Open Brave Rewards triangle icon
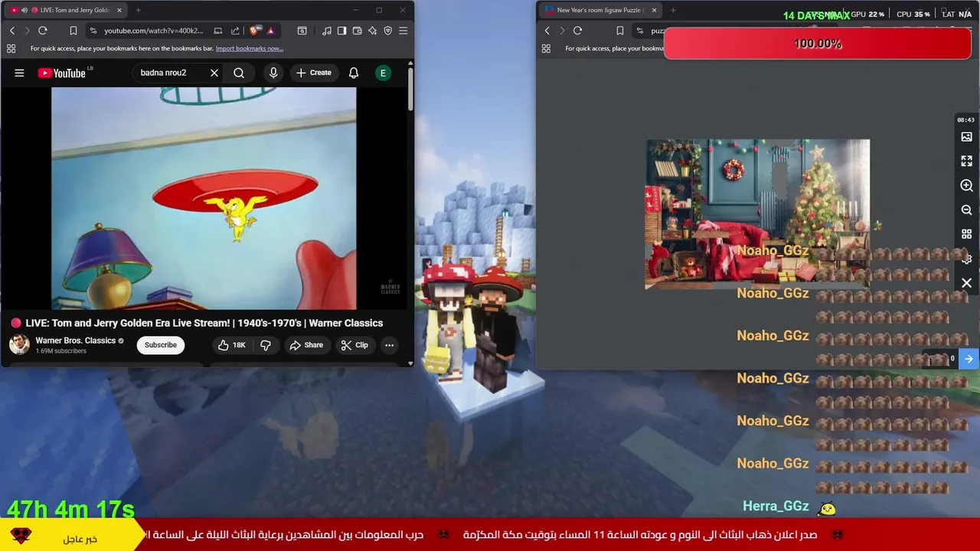This screenshot has height=551, width=980. coord(270,31)
